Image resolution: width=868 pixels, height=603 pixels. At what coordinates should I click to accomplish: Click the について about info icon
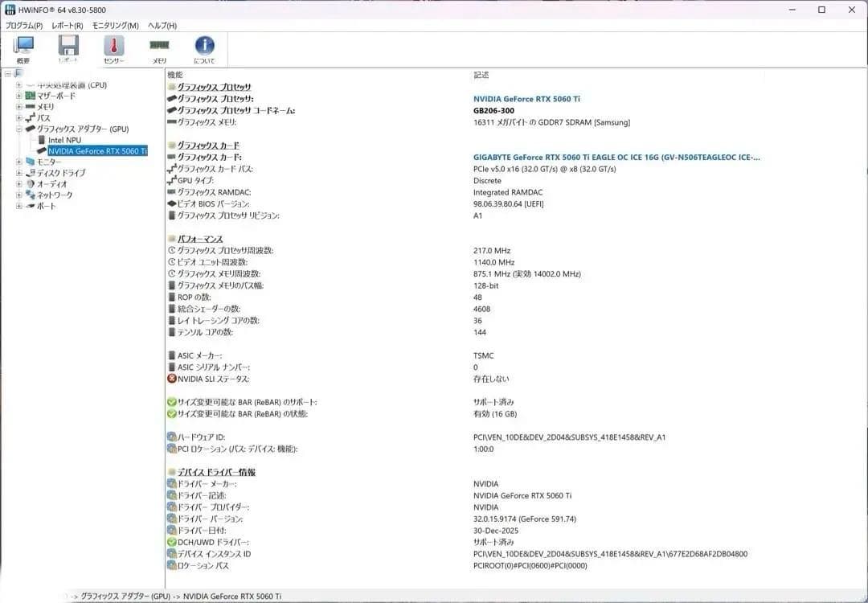pos(204,49)
